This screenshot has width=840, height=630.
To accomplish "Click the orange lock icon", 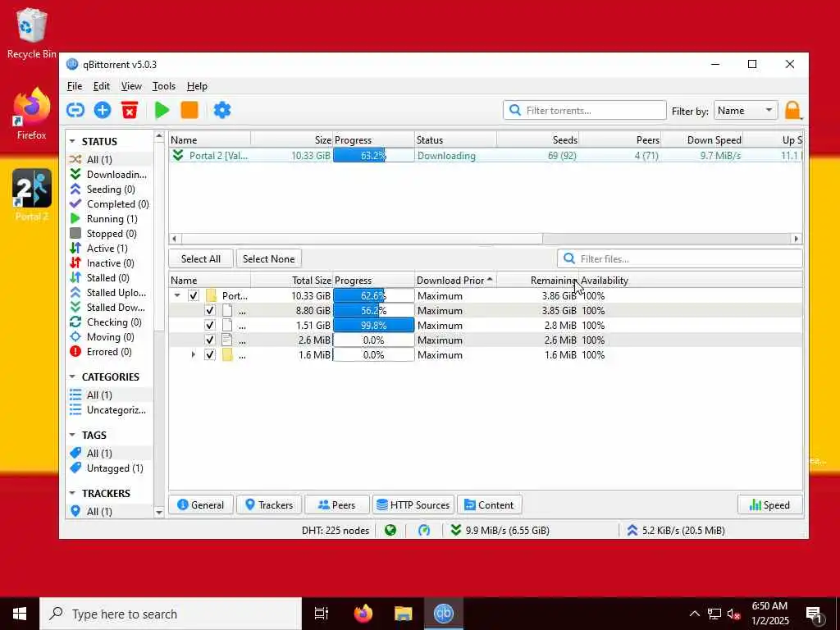I will pyautogui.click(x=793, y=111).
